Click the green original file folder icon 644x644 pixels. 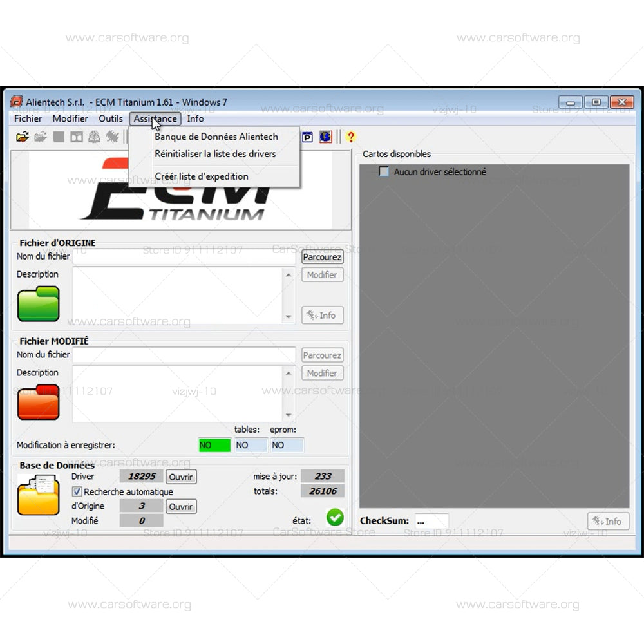[x=38, y=304]
